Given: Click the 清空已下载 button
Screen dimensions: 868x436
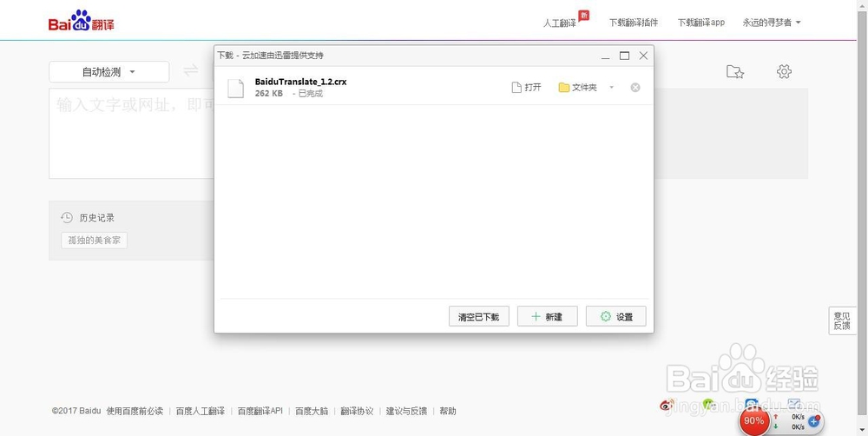Looking at the screenshot, I should 479,316.
